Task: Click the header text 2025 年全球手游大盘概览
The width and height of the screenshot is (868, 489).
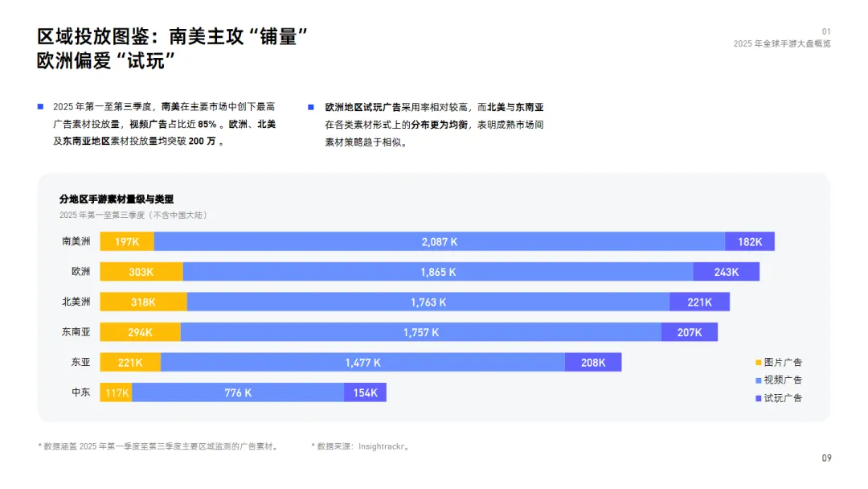Action: point(782,43)
